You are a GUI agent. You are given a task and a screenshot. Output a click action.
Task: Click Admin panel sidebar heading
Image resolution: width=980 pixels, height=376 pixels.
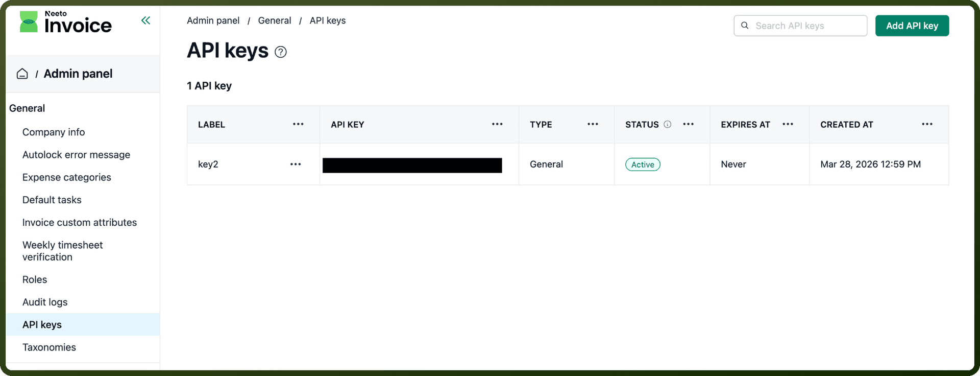coord(78,74)
